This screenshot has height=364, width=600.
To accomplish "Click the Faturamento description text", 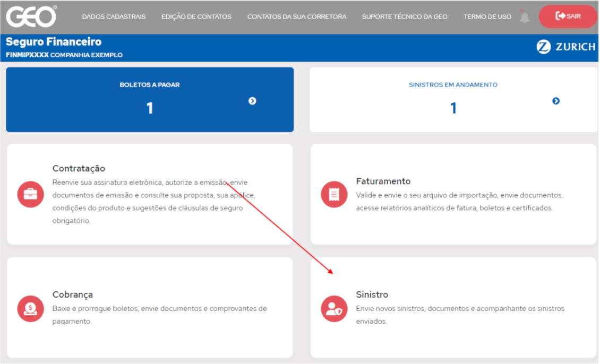I will coord(459,202).
